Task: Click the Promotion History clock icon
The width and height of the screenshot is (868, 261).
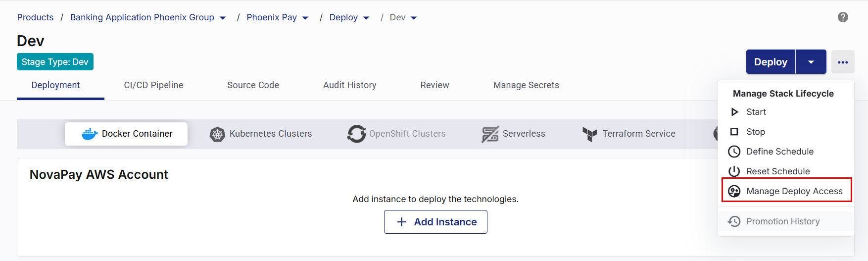Action: point(734,221)
